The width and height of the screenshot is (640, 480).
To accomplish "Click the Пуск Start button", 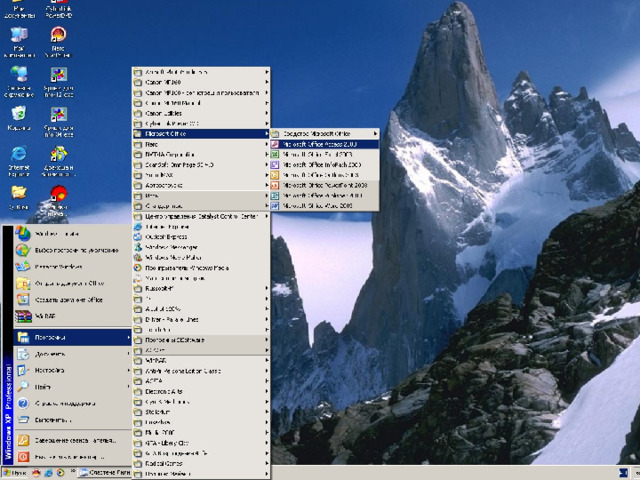I will pyautogui.click(x=15, y=473).
